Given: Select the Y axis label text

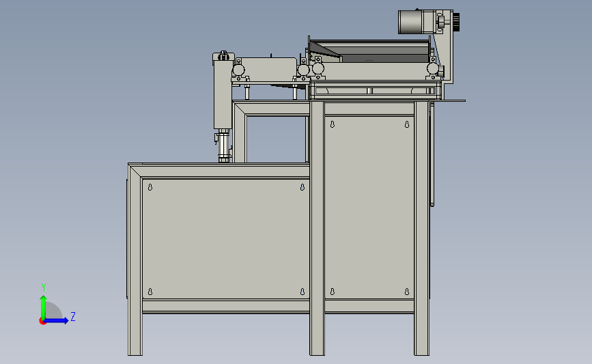Looking at the screenshot, I should (44, 288).
